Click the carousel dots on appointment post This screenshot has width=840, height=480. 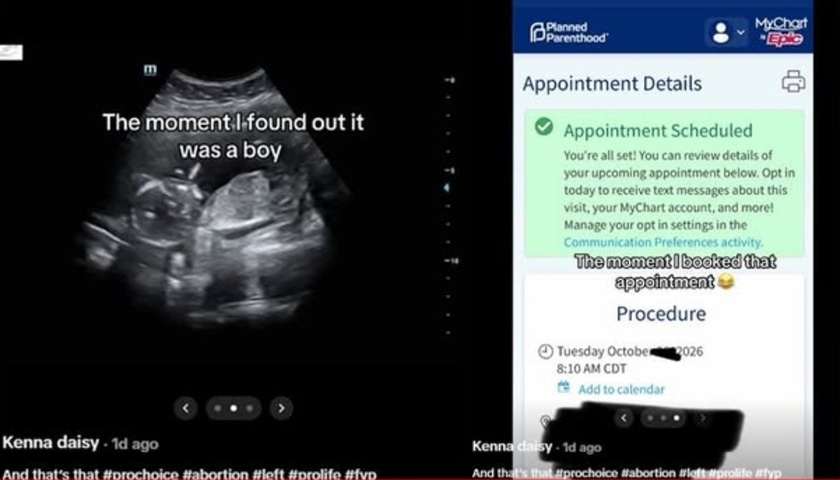[x=663, y=418]
